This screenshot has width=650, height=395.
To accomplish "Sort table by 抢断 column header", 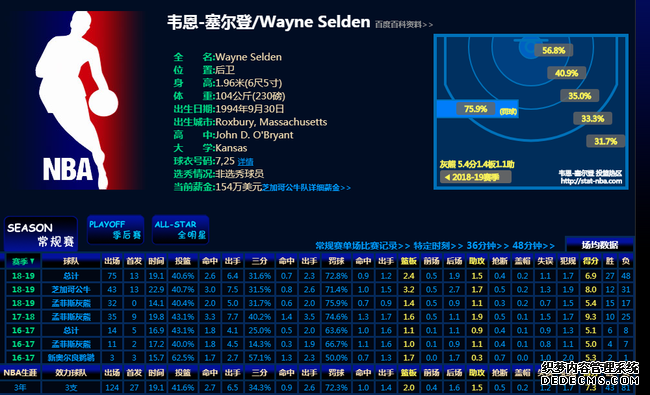I will click(500, 261).
